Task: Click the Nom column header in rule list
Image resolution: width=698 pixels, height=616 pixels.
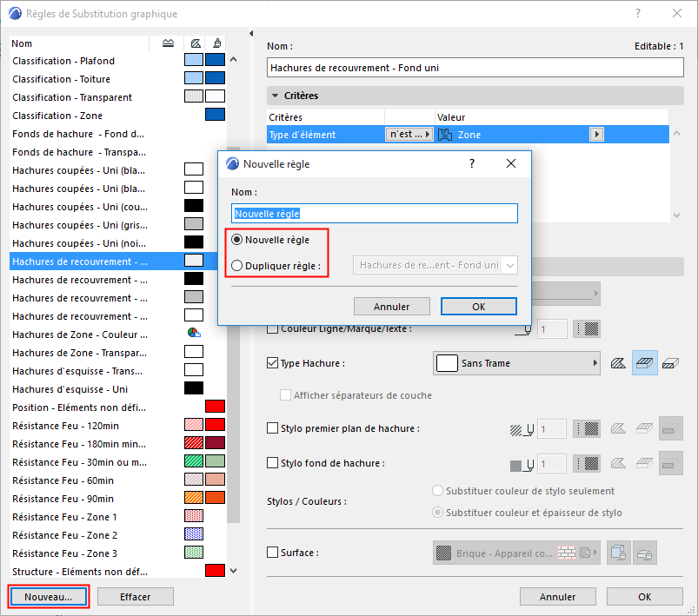Action: coord(79,43)
